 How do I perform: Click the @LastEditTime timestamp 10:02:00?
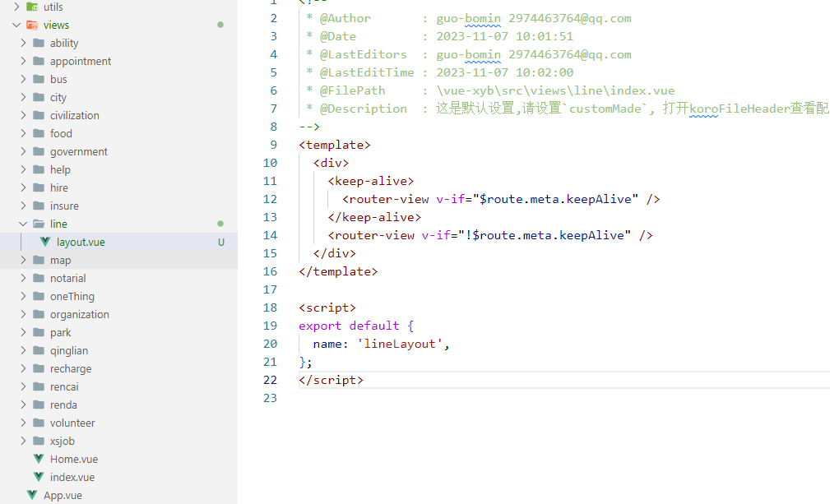click(545, 72)
